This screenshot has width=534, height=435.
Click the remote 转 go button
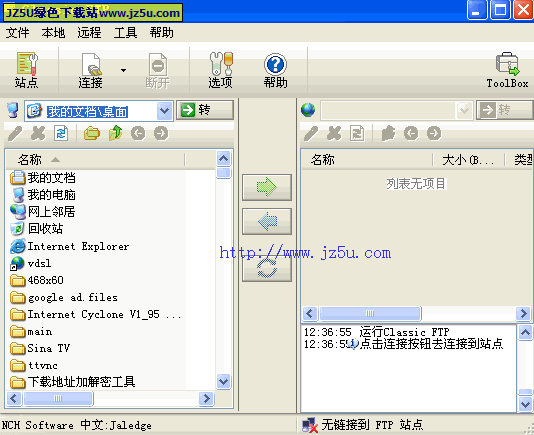pos(504,110)
